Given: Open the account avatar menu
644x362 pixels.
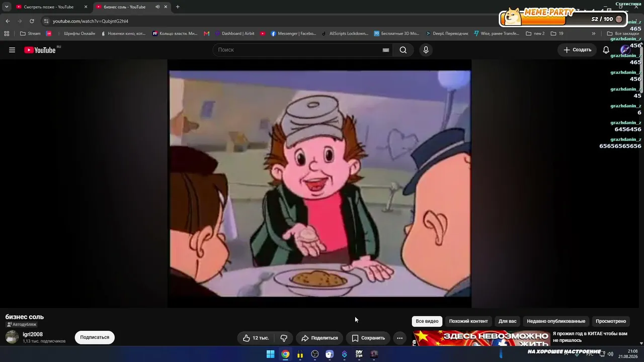Looking at the screenshot, I should point(625,50).
